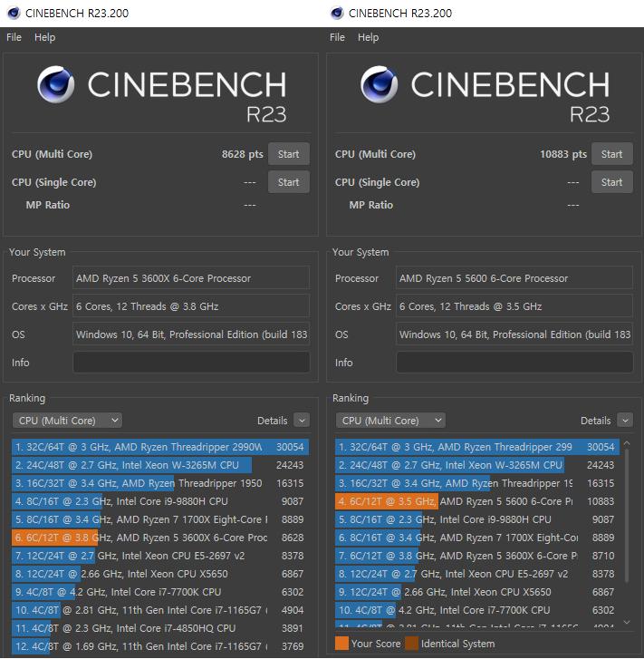Click Cores field showing 3.8 GHz
Screen dimensions: 644x659
click(x=191, y=306)
